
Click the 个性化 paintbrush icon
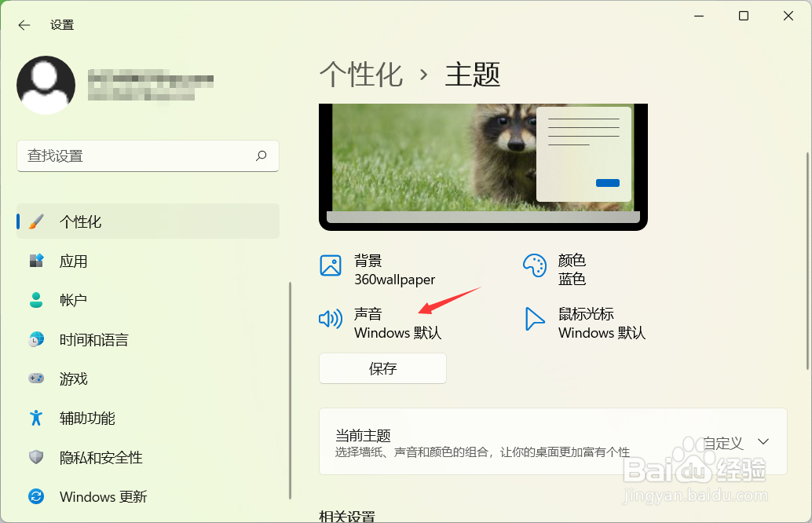35,221
